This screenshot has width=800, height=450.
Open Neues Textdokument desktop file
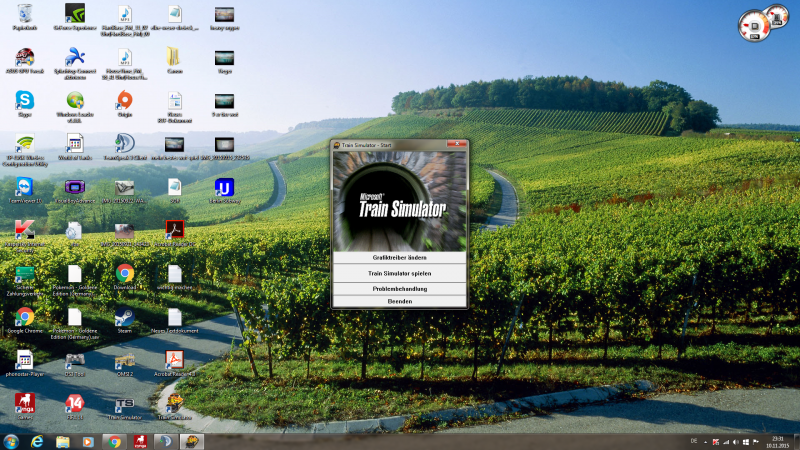click(x=174, y=320)
